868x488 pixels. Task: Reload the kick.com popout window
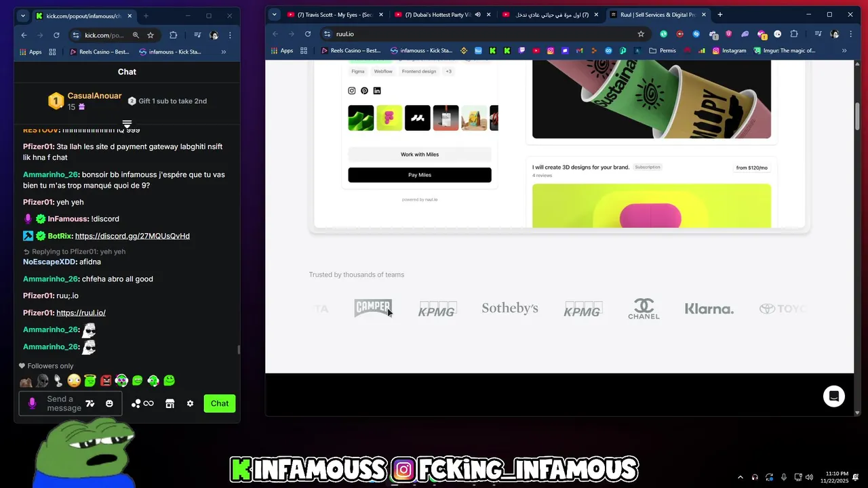(56, 35)
